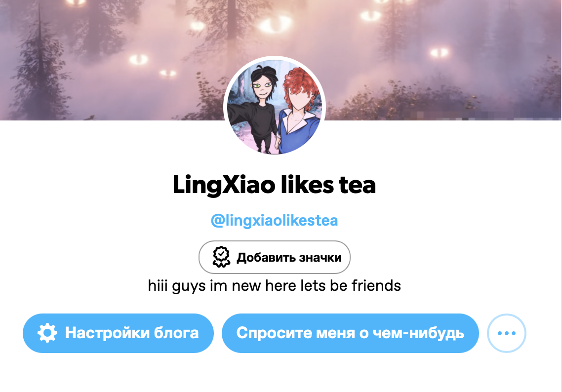The image size is (562, 392).
Task: Open Настройки блога settings
Action: 119,333
